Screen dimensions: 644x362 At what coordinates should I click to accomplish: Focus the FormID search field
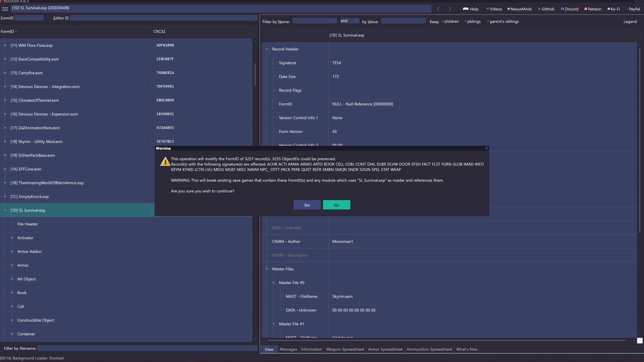point(29,18)
